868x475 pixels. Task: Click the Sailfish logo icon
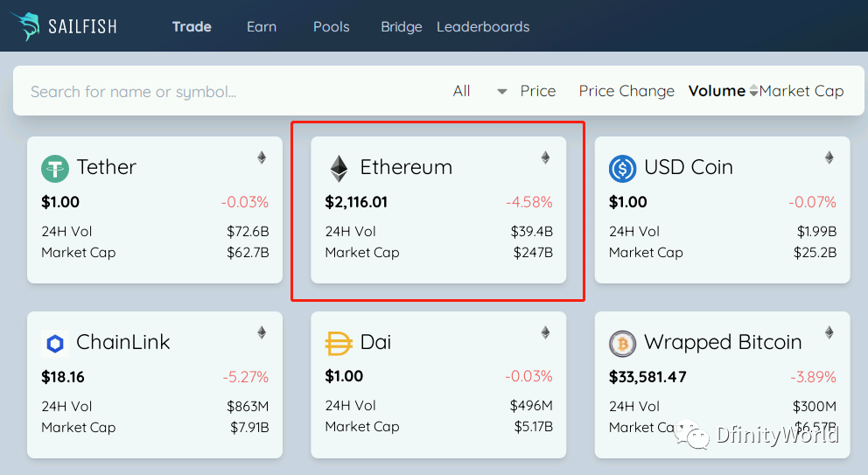click(x=26, y=26)
